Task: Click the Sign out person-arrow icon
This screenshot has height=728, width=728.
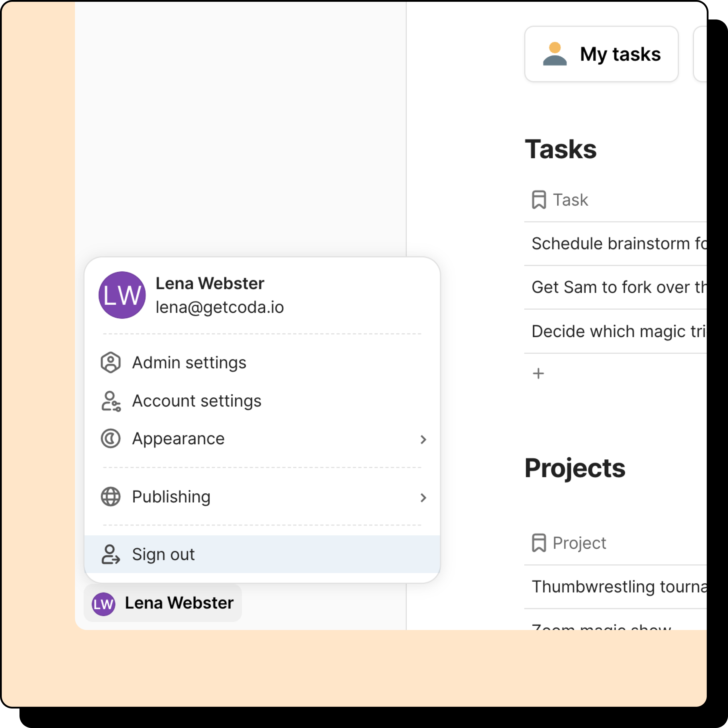Action: point(110,554)
